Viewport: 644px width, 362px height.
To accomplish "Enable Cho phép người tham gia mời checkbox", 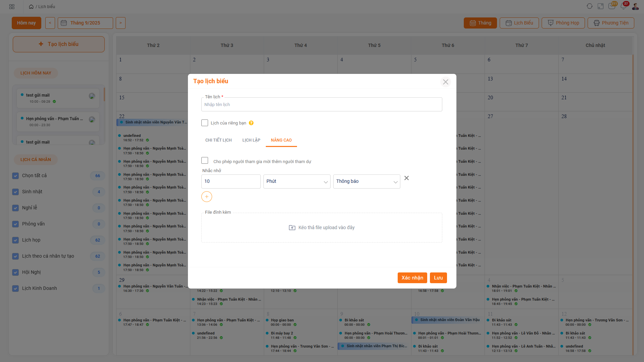I will (205, 161).
